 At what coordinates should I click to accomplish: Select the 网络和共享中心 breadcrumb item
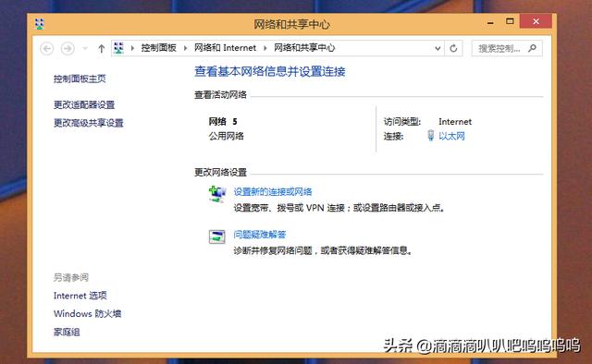coord(304,48)
